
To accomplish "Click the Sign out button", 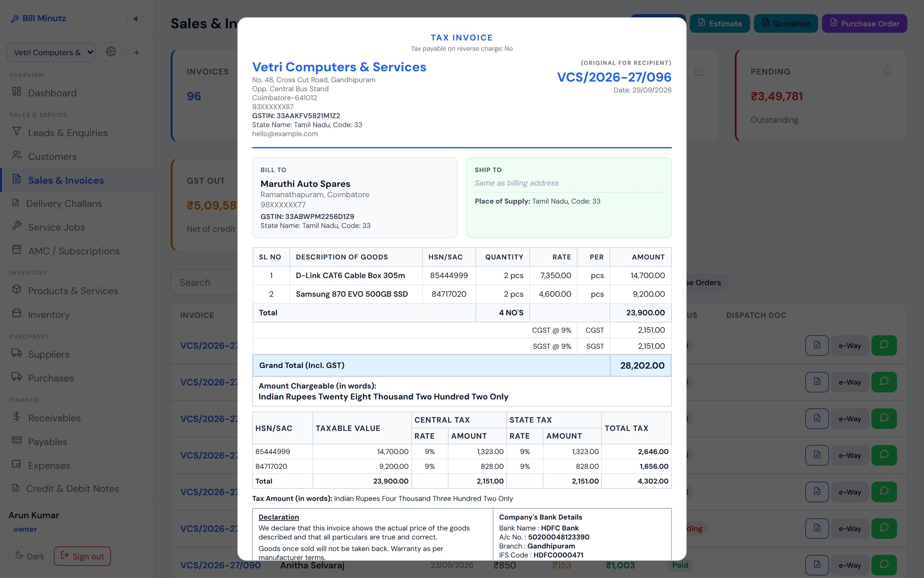I will point(82,556).
